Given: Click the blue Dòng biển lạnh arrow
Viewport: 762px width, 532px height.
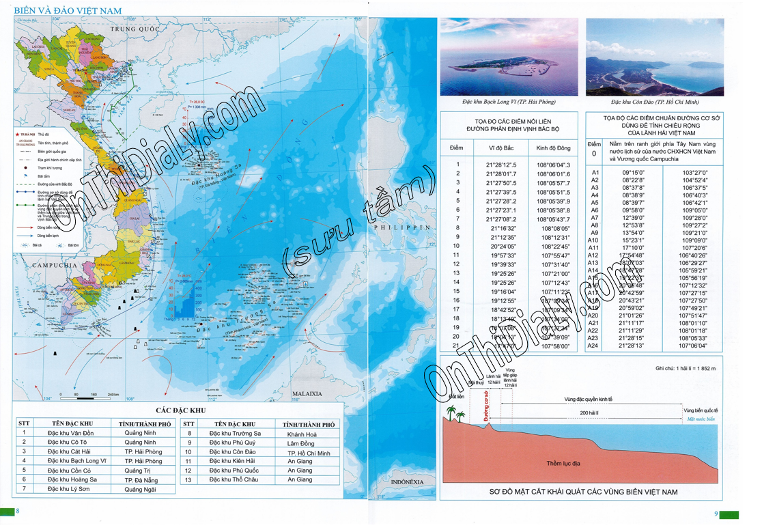Looking at the screenshot, I should (25, 236).
